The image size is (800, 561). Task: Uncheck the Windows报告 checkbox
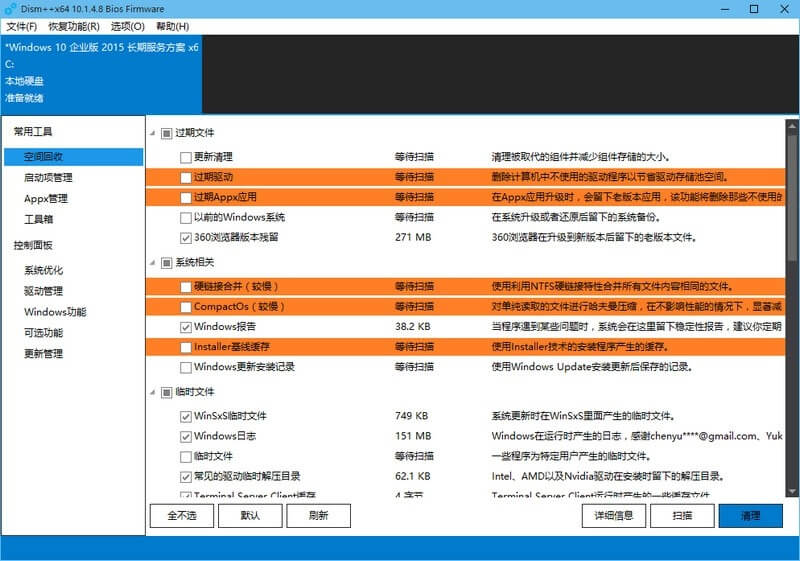pos(185,327)
